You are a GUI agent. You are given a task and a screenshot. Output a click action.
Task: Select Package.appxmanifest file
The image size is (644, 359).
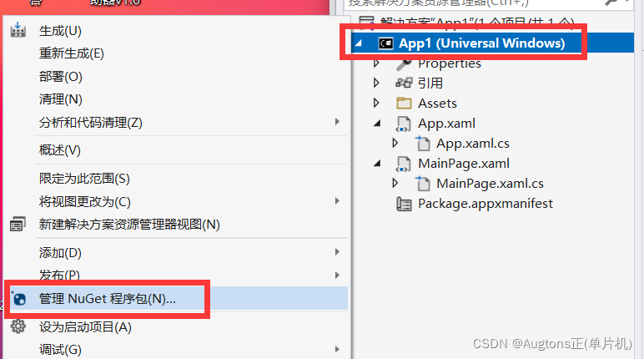pyautogui.click(x=486, y=204)
